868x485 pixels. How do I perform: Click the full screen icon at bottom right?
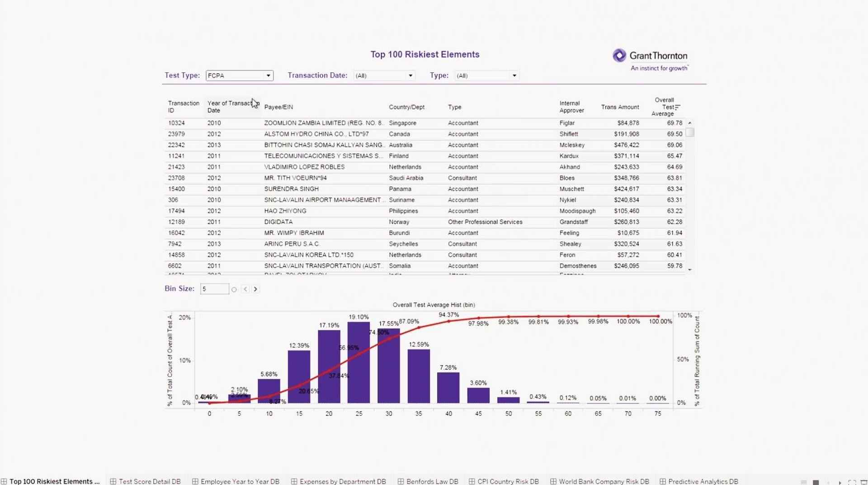[852, 482]
